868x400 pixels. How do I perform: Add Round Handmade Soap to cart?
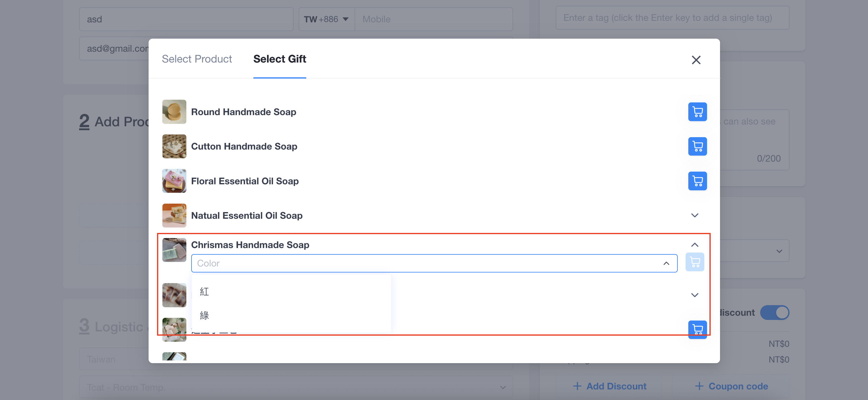pos(697,112)
